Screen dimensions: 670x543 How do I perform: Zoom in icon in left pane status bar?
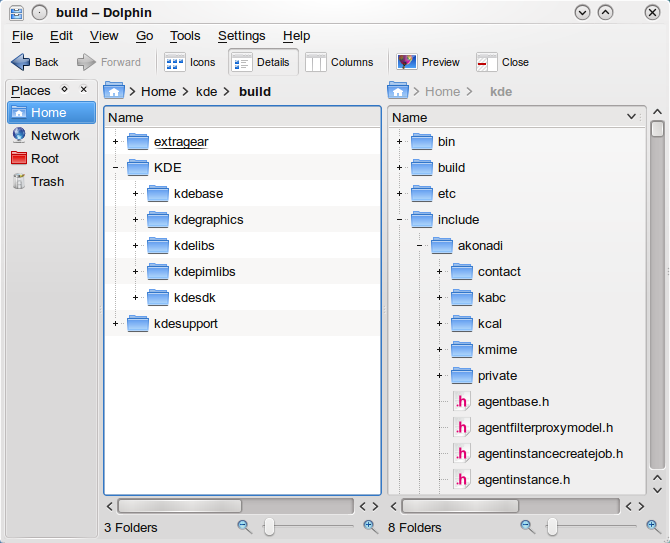tap(370, 527)
